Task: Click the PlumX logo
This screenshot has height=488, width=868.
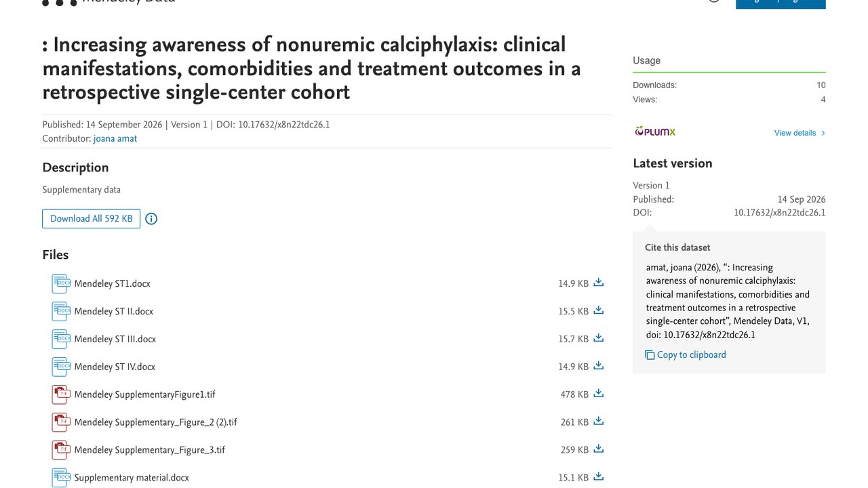Action: (x=655, y=131)
